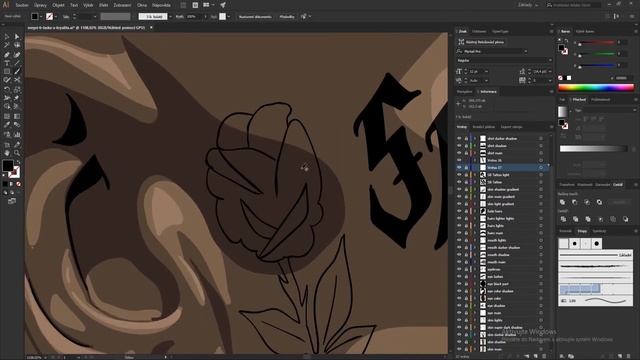Open the Průhlednost tab
Screen dimensions: 640x360
pyautogui.click(x=600, y=100)
